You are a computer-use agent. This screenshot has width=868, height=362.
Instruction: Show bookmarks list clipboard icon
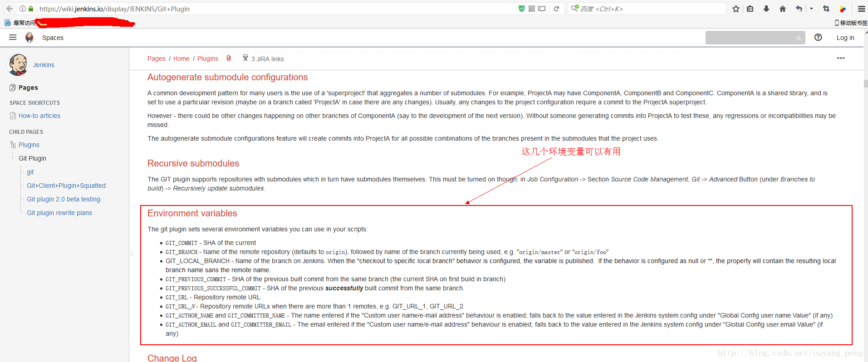750,9
